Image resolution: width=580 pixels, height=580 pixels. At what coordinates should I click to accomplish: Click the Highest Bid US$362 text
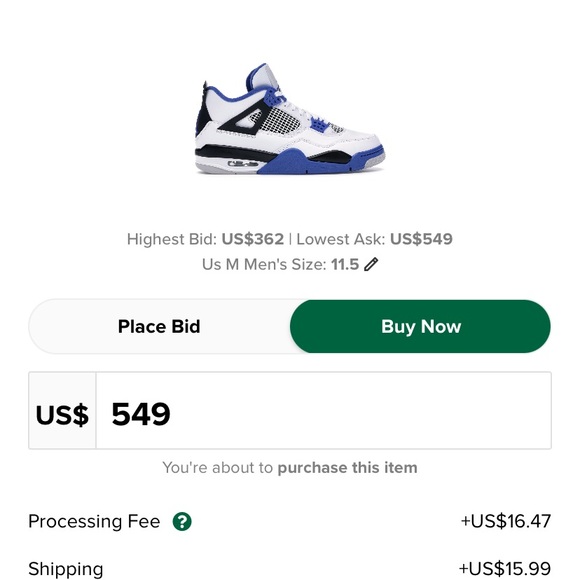click(205, 239)
